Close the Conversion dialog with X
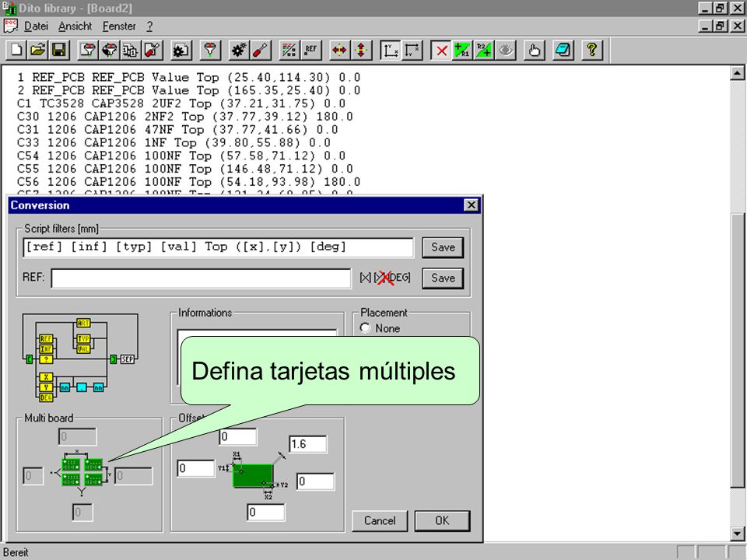747x560 pixels. pos(472,205)
